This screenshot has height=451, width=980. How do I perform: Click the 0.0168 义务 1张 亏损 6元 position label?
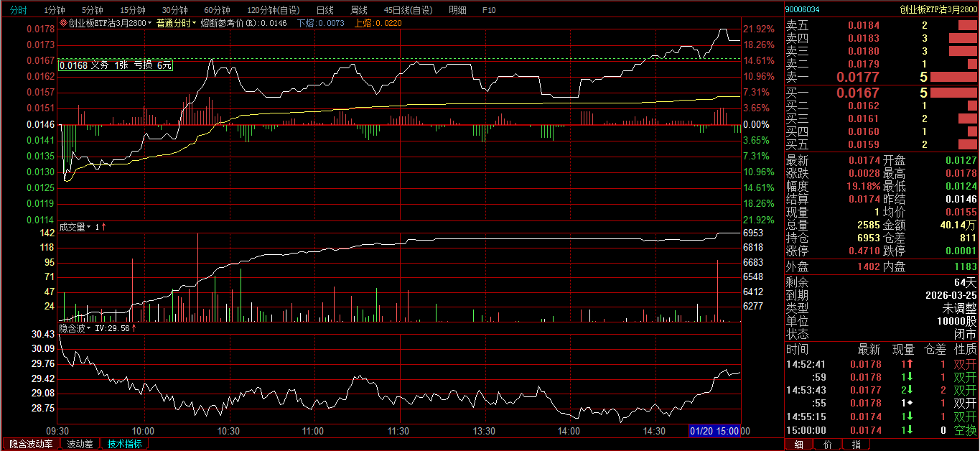click(116, 65)
